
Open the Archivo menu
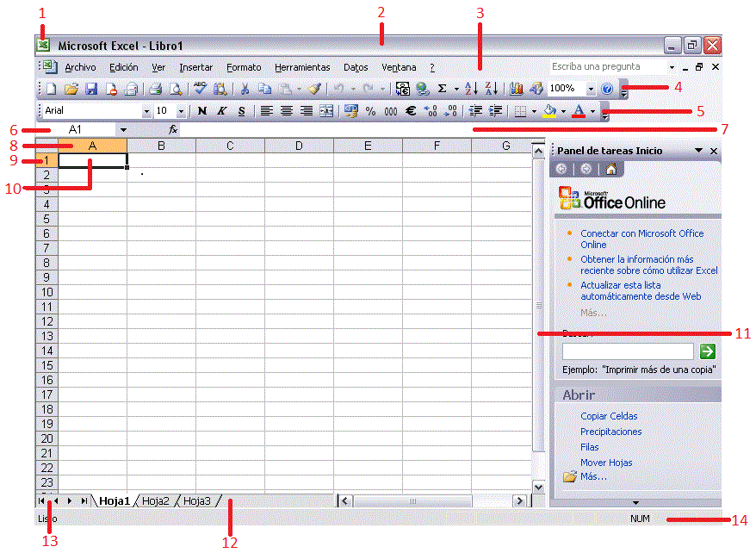80,67
